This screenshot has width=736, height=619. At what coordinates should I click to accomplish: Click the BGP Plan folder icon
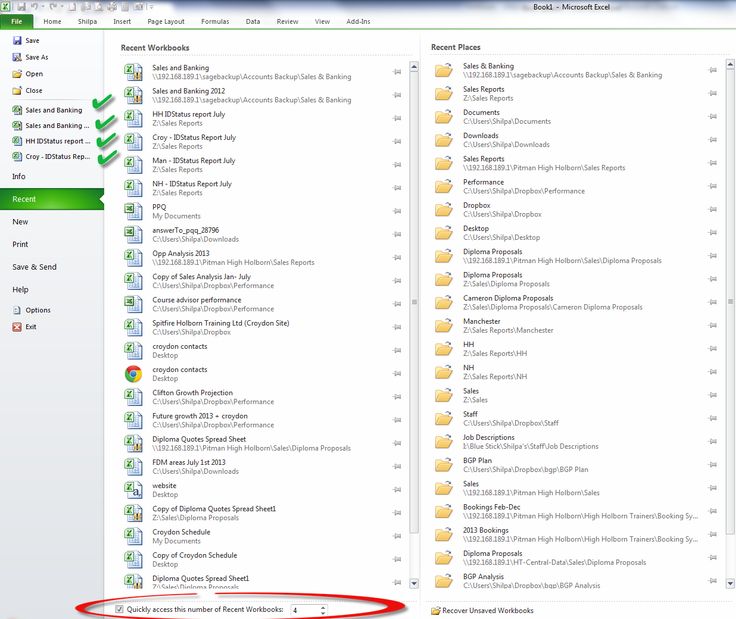[x=444, y=465]
